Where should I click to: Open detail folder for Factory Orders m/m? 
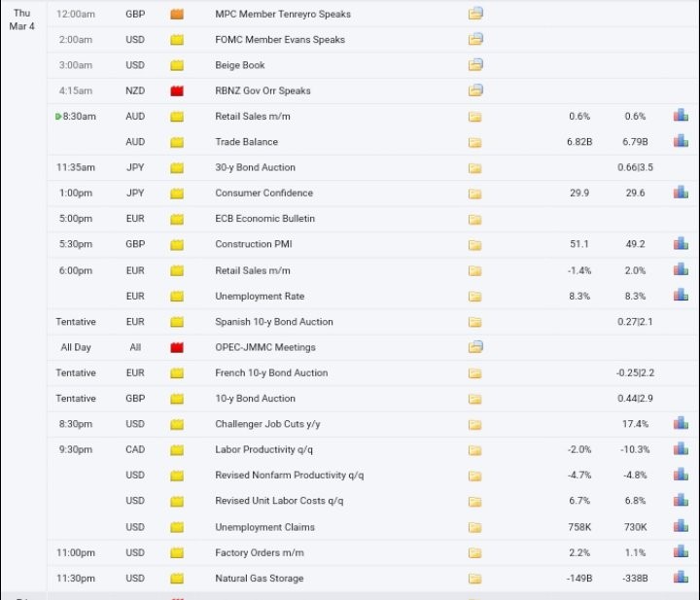coord(475,553)
